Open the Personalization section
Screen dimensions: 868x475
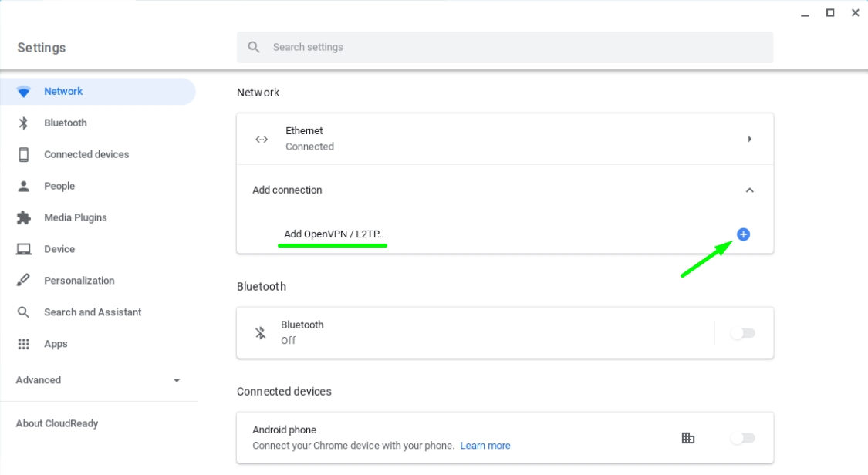(97, 281)
